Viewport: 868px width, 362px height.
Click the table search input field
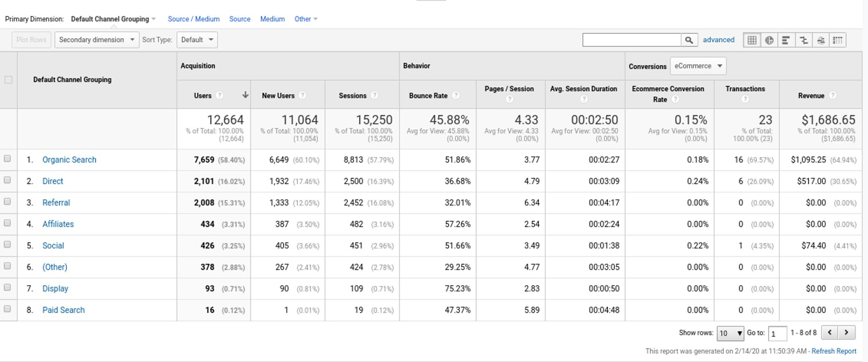(632, 40)
